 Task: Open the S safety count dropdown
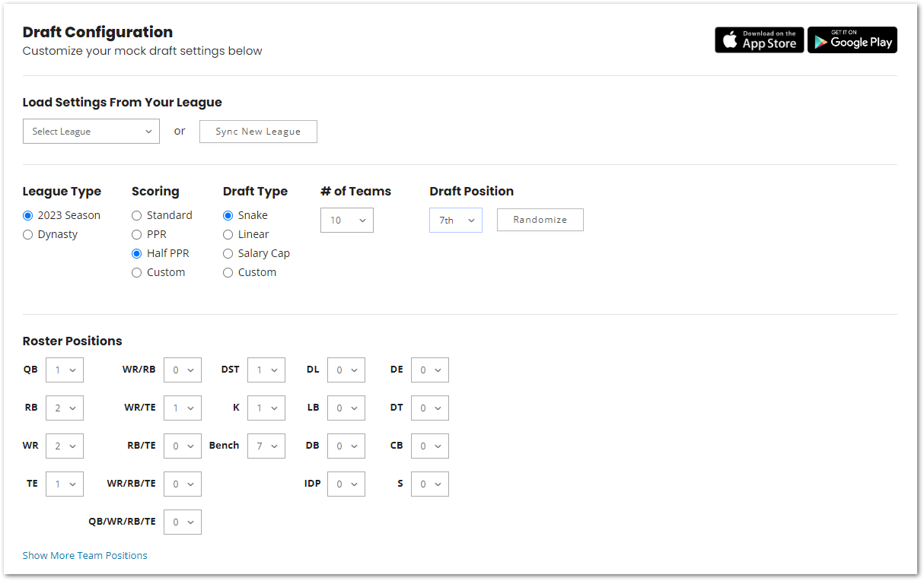coord(430,484)
